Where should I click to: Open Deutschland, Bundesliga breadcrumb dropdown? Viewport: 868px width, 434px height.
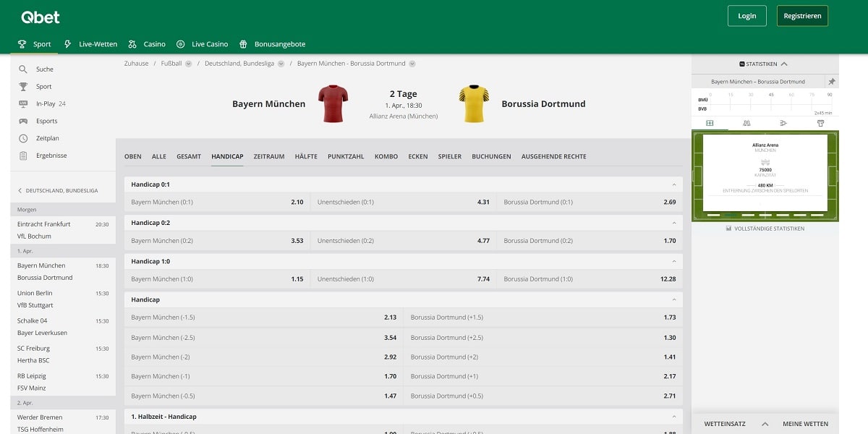(281, 64)
